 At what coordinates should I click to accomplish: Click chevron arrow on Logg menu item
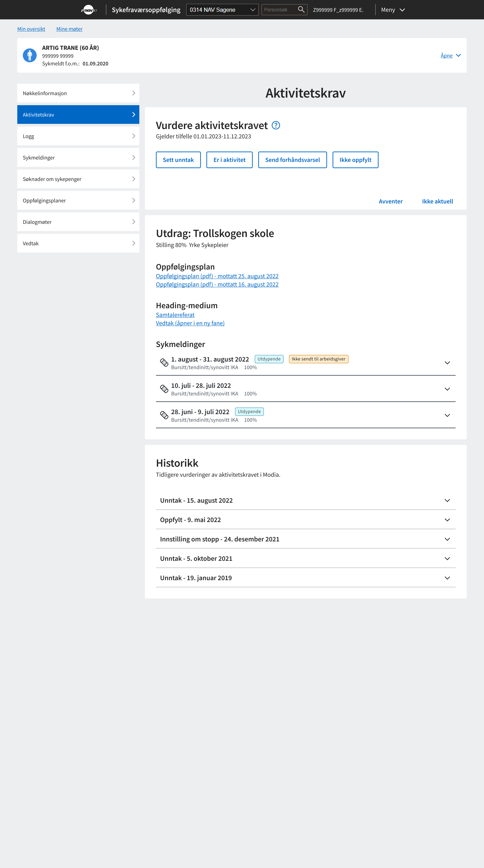click(x=134, y=136)
